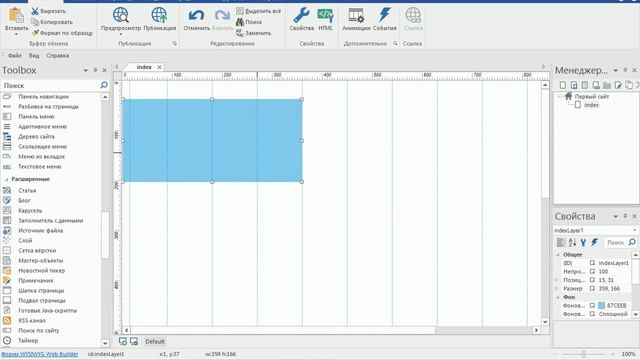The image size is (640, 360).
Task: Select Шапка страницы toolbox item
Action: [41, 291]
